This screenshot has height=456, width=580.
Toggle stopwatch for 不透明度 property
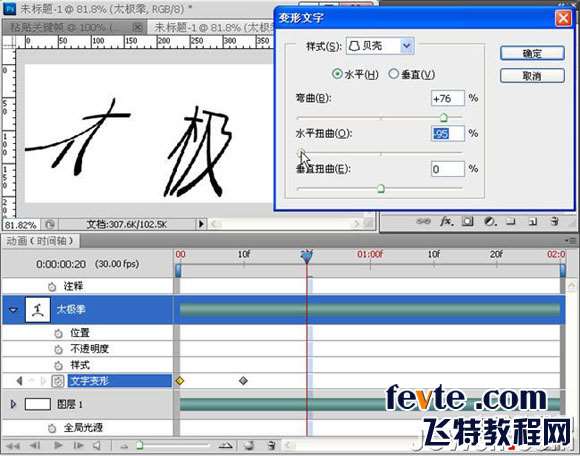pyautogui.click(x=58, y=349)
